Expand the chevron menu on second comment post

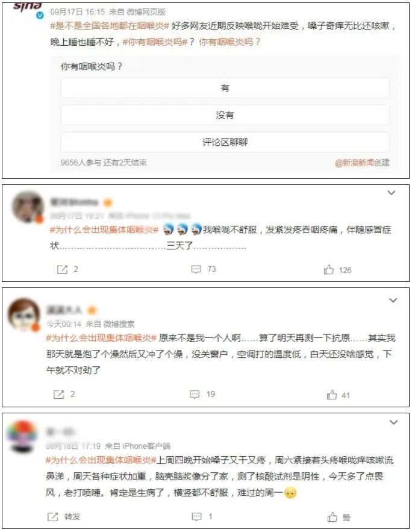click(x=393, y=300)
